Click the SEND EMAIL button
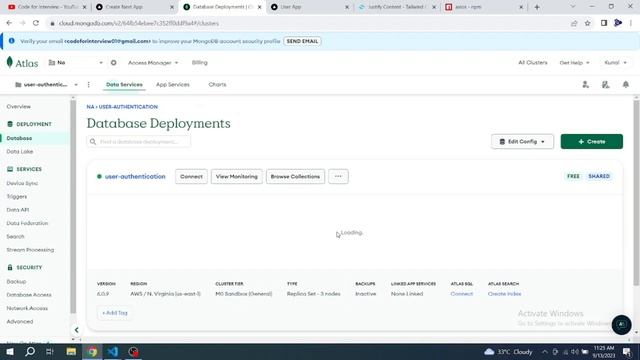 coord(302,41)
